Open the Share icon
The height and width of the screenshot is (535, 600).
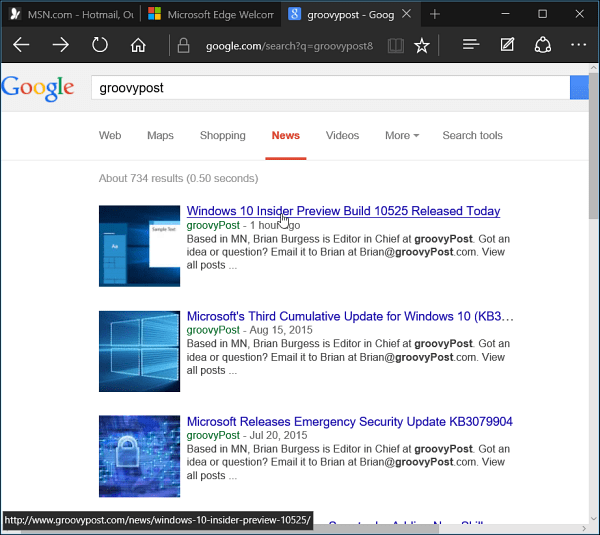(x=543, y=45)
